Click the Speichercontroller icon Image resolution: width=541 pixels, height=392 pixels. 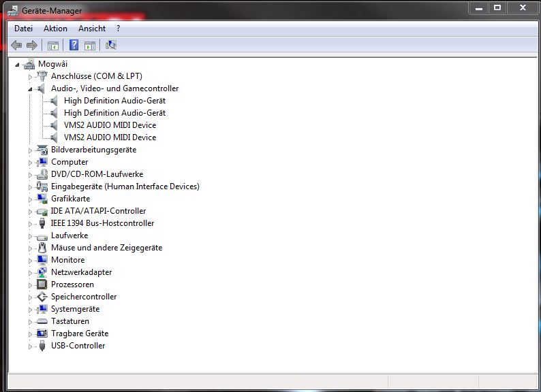[x=42, y=297]
